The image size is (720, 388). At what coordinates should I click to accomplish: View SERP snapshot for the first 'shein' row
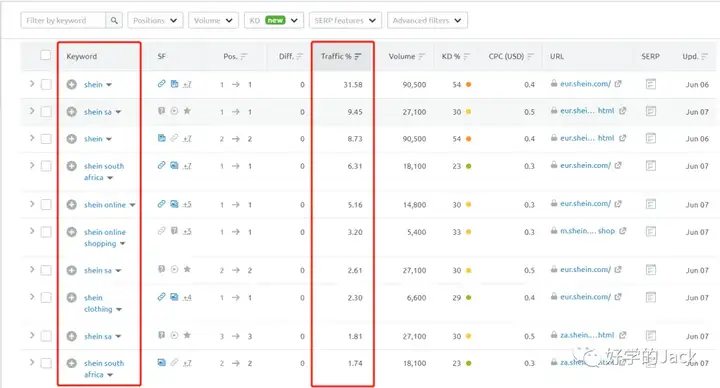(x=651, y=84)
